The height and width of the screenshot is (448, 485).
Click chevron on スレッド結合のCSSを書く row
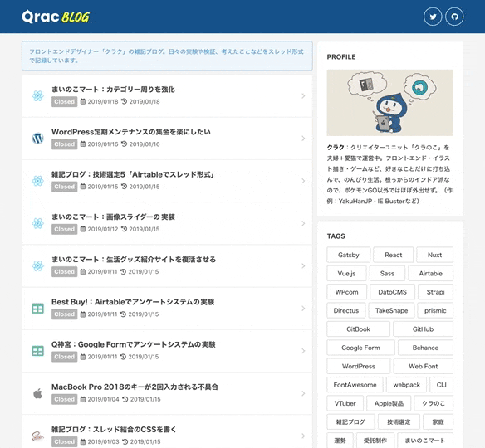click(303, 436)
